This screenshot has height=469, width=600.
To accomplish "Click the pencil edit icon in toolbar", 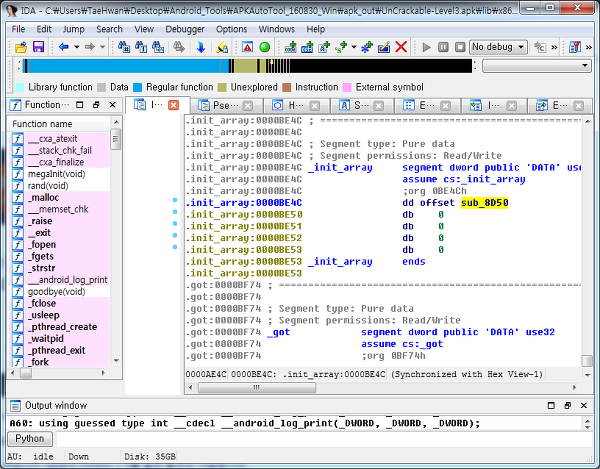I will pyautogui.click(x=384, y=47).
